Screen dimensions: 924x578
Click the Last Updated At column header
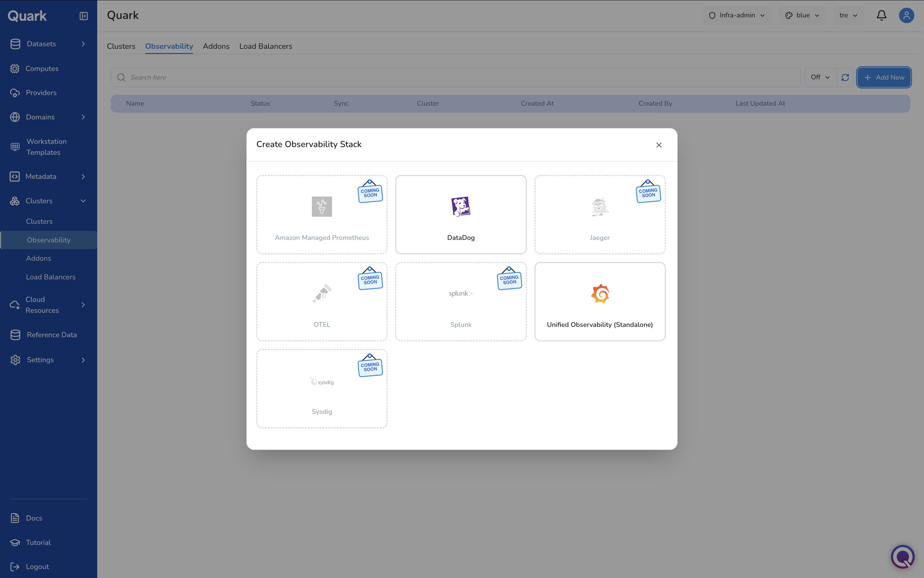(760, 104)
